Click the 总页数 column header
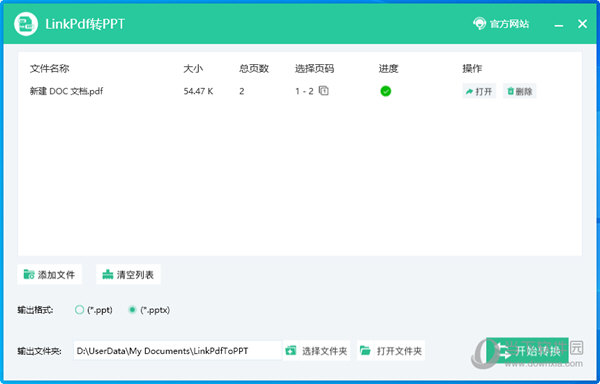The image size is (600, 384). coord(254,68)
